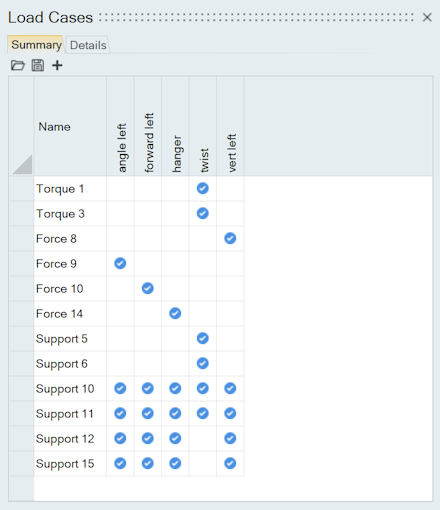
Task: Switch to the Details tab
Action: click(x=88, y=45)
